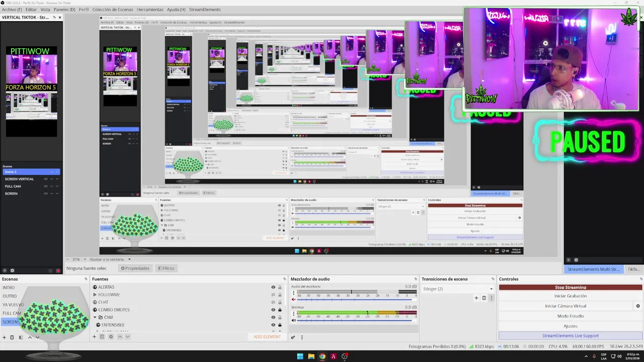Open virtual camera settings gear
The image size is (644, 362).
(x=638, y=306)
